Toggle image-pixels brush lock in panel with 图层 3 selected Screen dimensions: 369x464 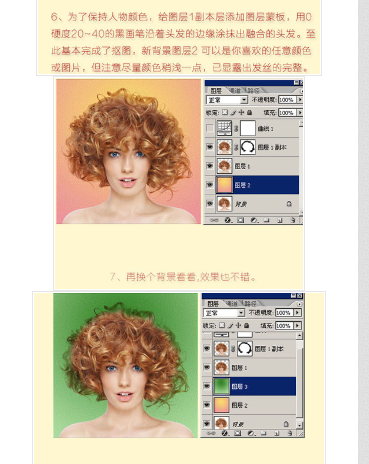click(x=230, y=325)
